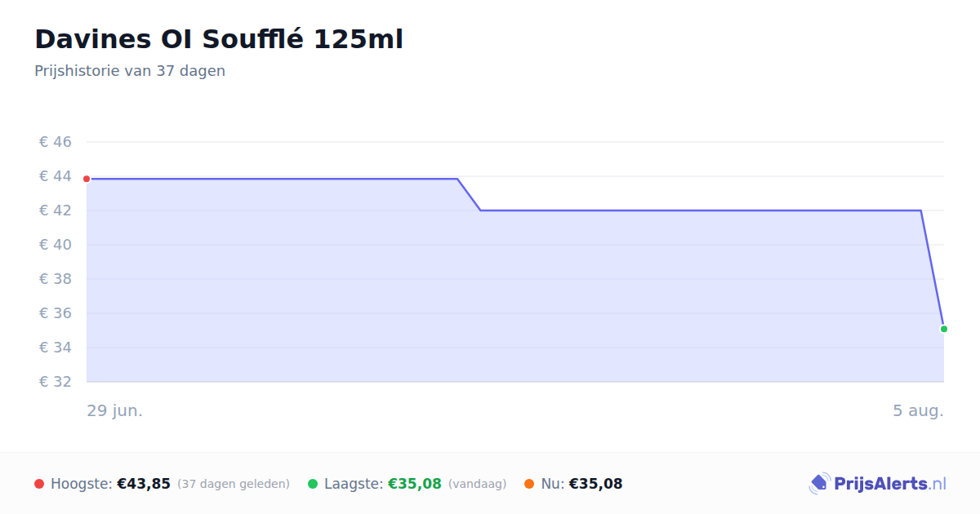This screenshot has height=514, width=980.
Task: Click the red highest-price dot on the chart
Action: tap(87, 179)
